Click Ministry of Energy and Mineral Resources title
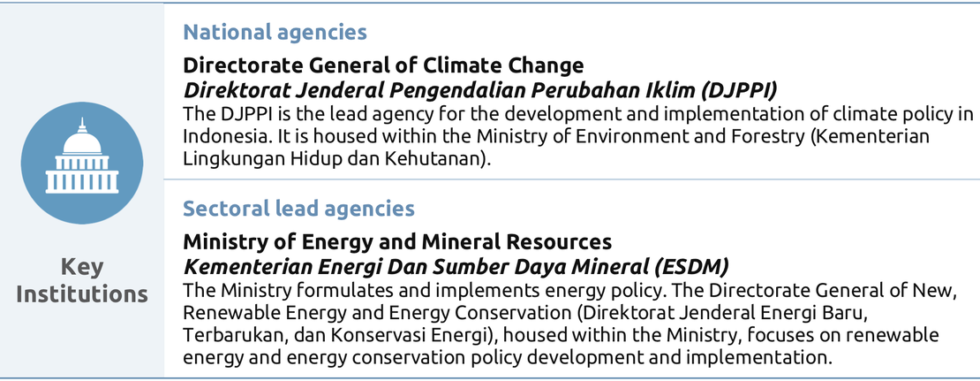This screenshot has height=381, width=980. [x=397, y=241]
